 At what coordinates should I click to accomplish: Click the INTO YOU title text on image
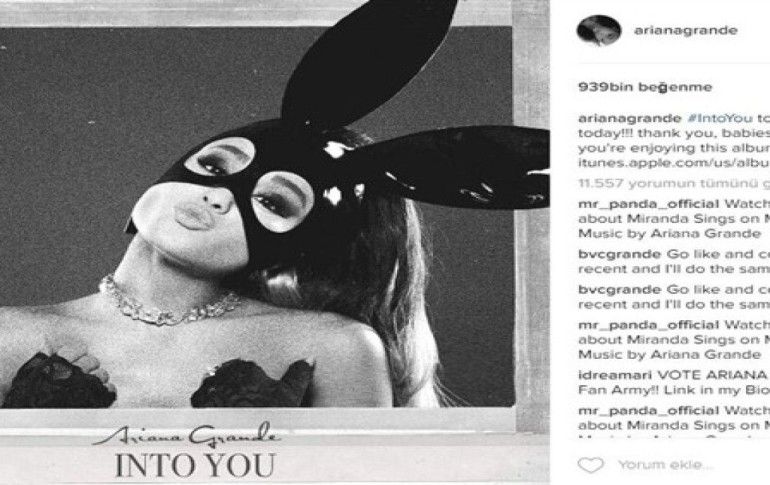tap(194, 465)
